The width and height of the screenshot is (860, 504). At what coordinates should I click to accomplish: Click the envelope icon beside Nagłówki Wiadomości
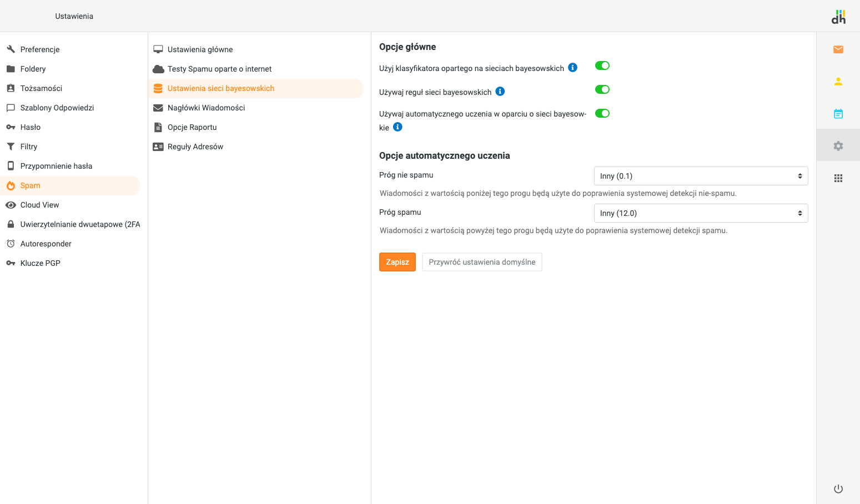(158, 108)
